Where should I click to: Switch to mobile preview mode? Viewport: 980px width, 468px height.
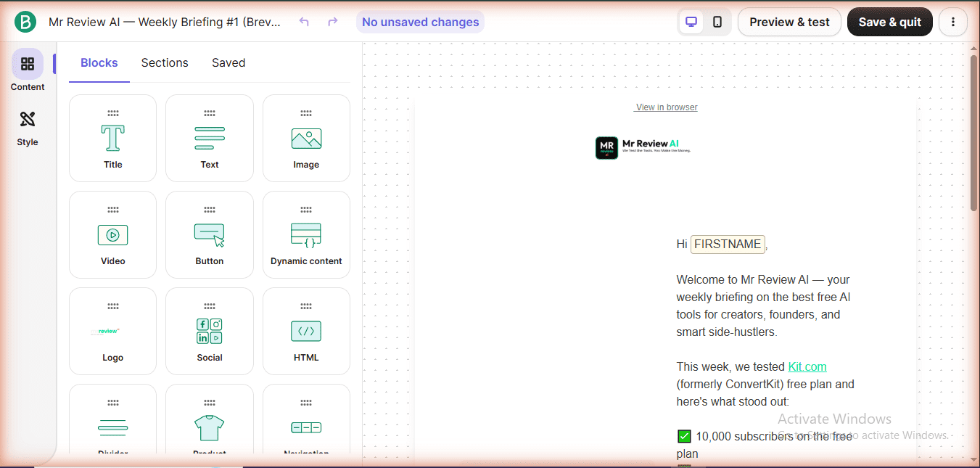[717, 22]
